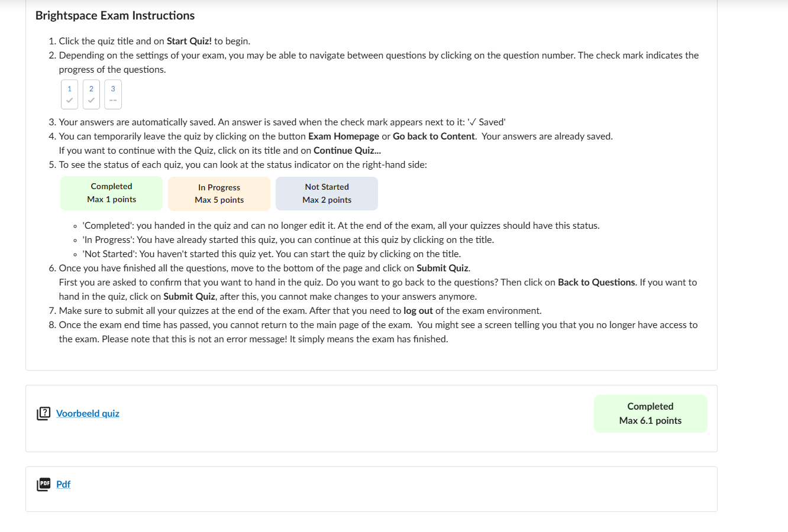Screen dimensions: 788x532
Task: Open the Pdf link
Action: pyautogui.click(x=63, y=484)
